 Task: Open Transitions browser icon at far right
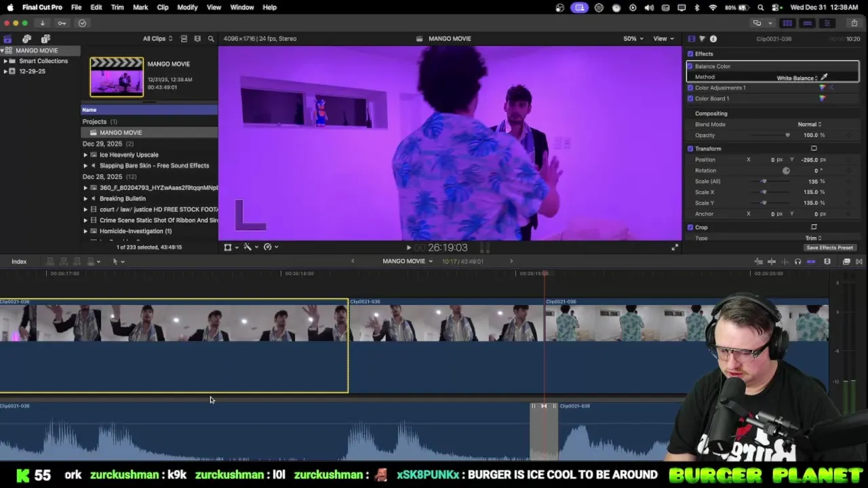tap(859, 262)
